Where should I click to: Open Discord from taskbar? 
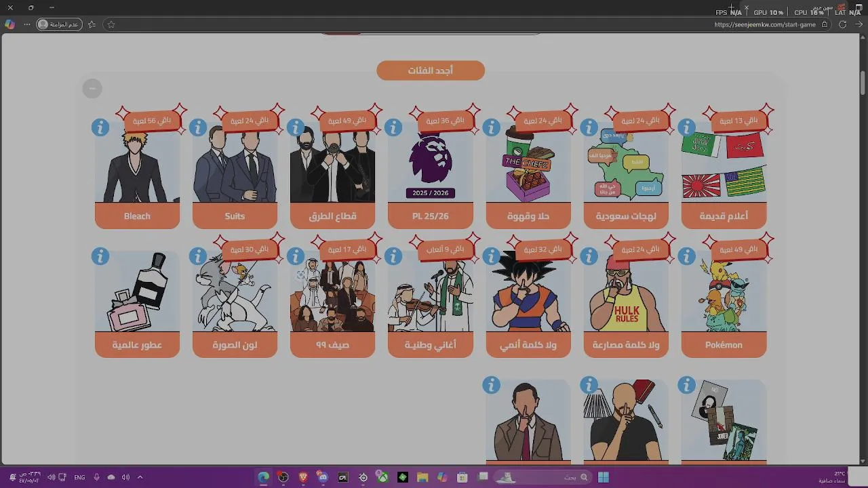click(x=323, y=477)
